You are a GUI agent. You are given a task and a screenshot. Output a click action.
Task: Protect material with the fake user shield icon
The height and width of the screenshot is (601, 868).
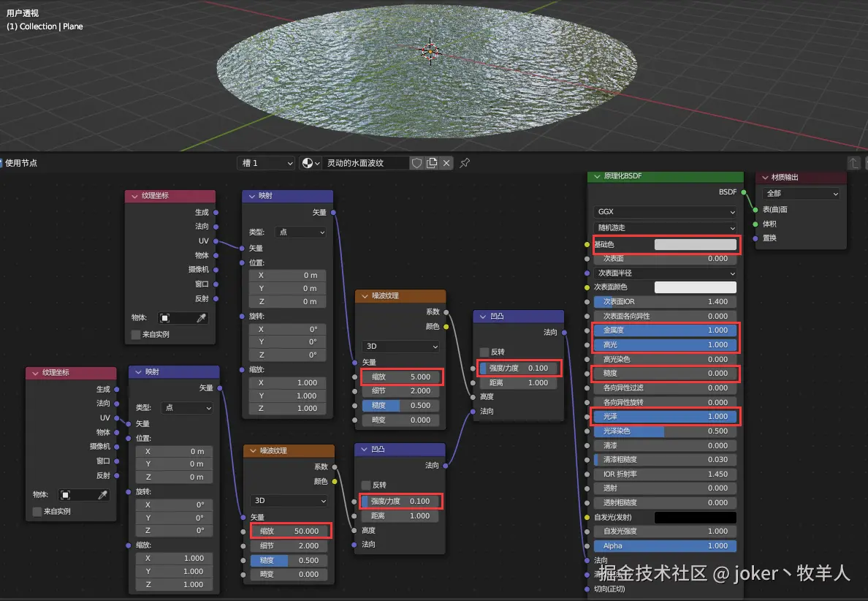pos(416,162)
